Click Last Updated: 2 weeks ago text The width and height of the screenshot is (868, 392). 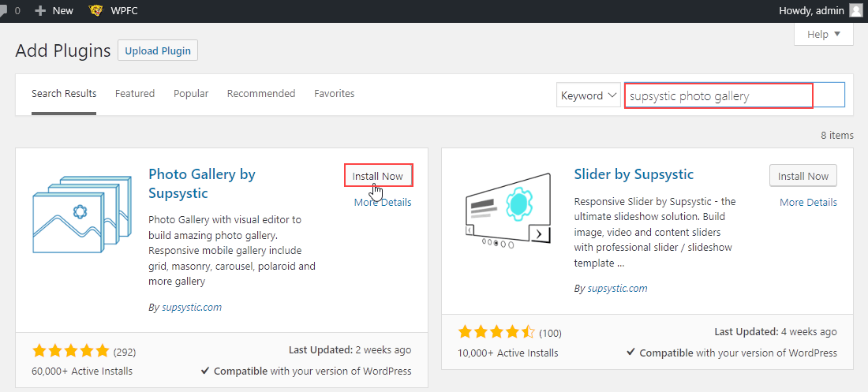click(350, 350)
